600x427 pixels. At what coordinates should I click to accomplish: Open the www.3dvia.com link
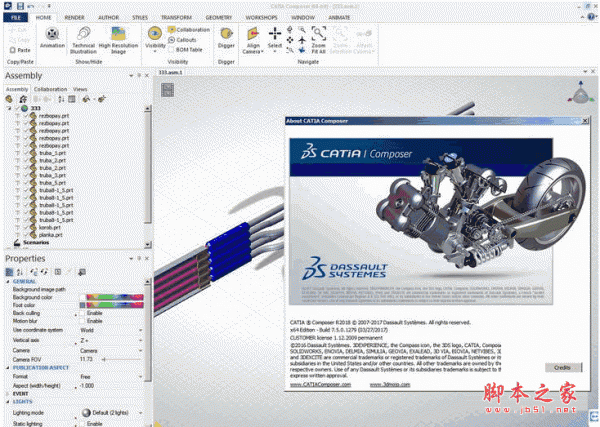click(x=390, y=385)
